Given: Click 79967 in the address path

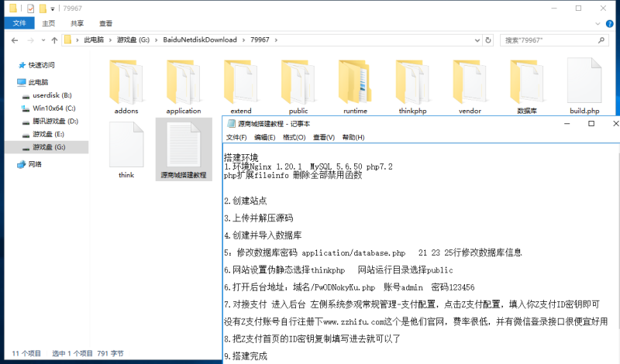Looking at the screenshot, I should [260, 40].
